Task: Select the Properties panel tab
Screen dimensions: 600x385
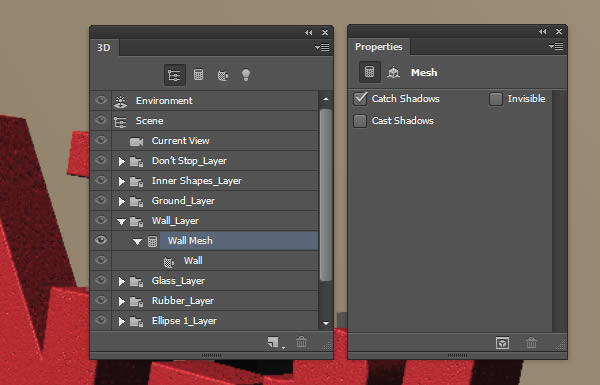Action: 378,47
